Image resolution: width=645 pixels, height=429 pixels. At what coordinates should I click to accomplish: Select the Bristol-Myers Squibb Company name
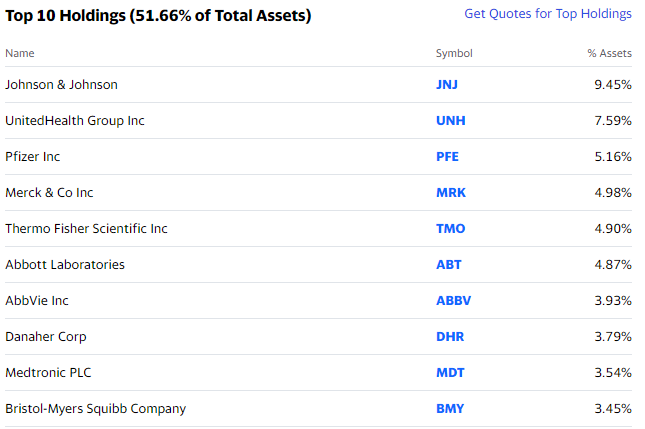(x=95, y=408)
